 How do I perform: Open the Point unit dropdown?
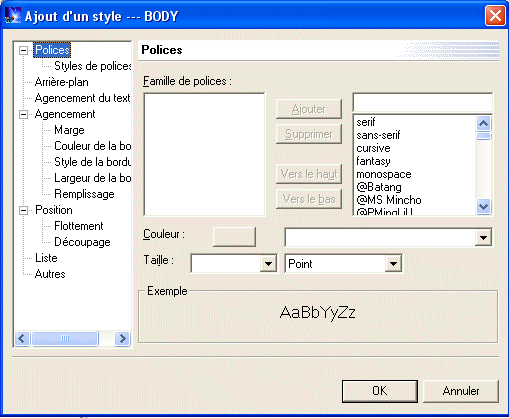click(x=393, y=264)
